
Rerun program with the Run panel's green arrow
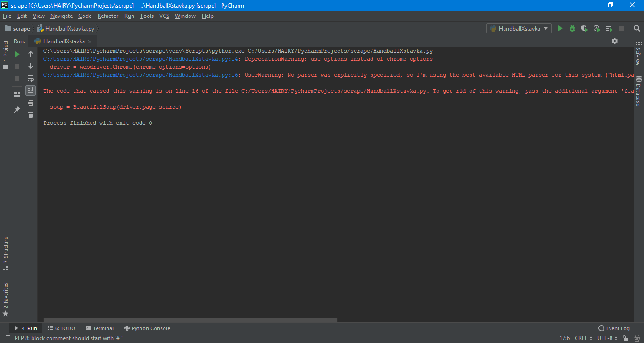(17, 54)
